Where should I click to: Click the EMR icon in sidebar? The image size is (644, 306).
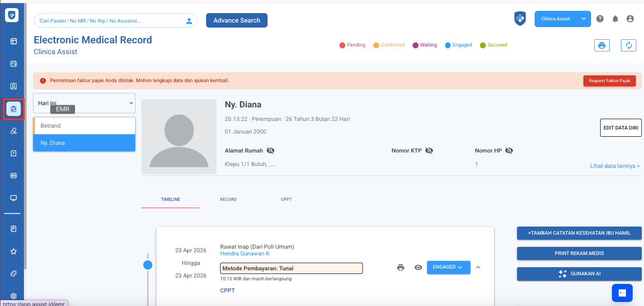(14, 109)
